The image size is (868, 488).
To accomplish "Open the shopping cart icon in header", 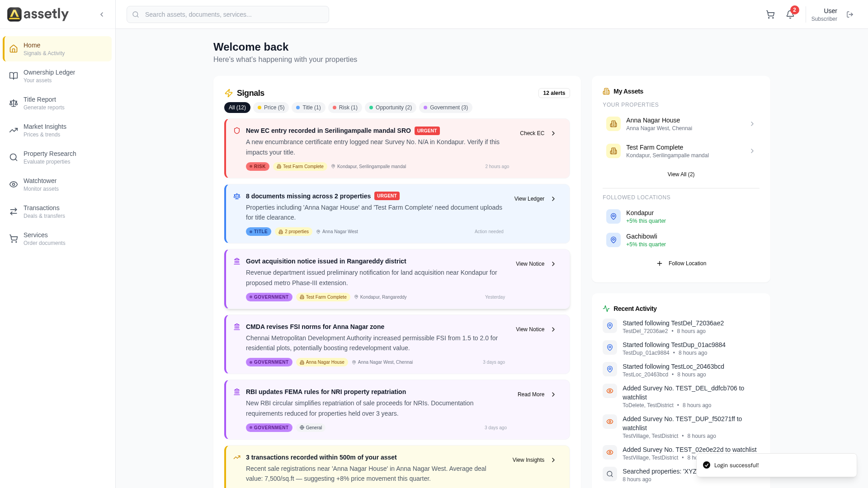I will 770,14.
